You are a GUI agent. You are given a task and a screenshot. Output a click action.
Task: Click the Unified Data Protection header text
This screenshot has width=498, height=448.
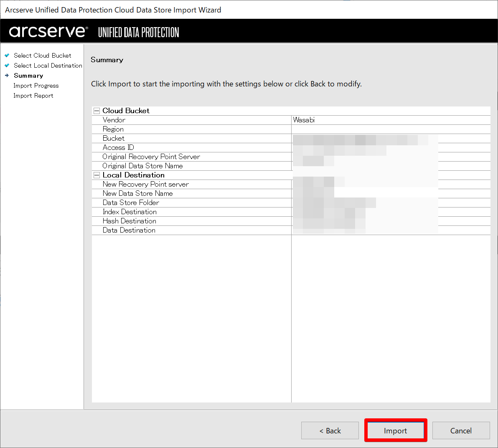138,33
